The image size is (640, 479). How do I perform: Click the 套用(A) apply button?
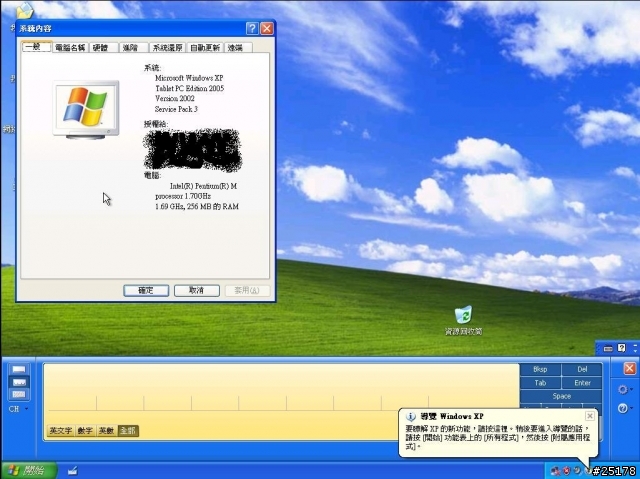(x=247, y=291)
